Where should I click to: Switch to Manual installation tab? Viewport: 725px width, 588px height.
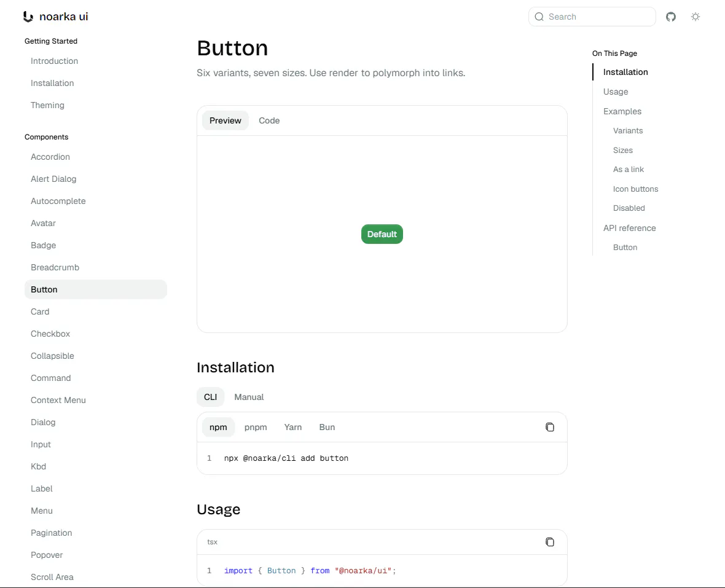[x=249, y=397]
